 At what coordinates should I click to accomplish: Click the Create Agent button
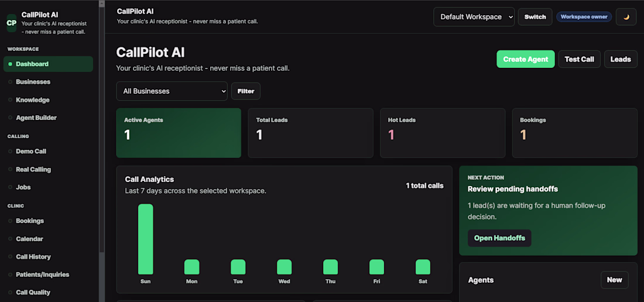point(526,59)
